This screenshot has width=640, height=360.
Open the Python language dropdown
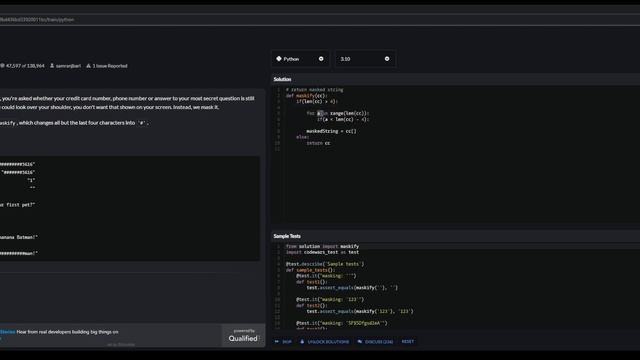click(x=300, y=59)
